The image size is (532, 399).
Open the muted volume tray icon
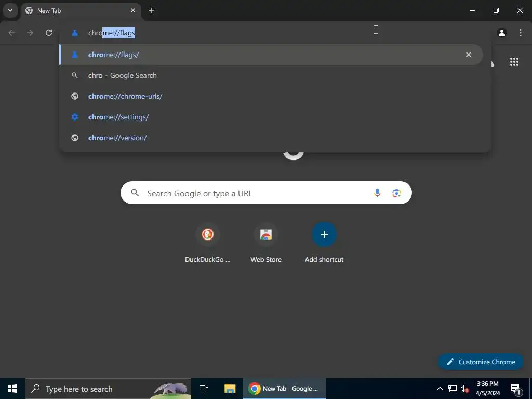point(465,389)
